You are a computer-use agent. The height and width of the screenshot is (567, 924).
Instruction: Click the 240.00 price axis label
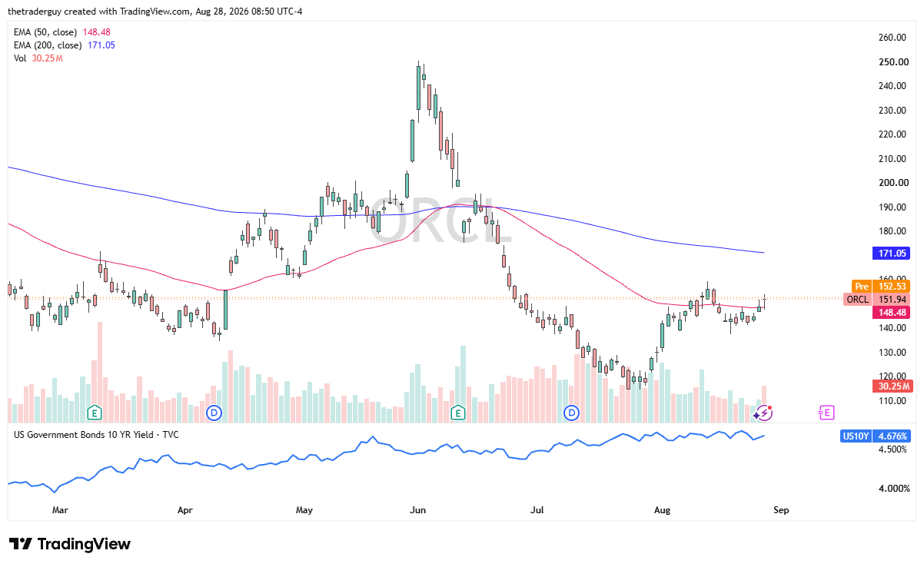[x=892, y=86]
